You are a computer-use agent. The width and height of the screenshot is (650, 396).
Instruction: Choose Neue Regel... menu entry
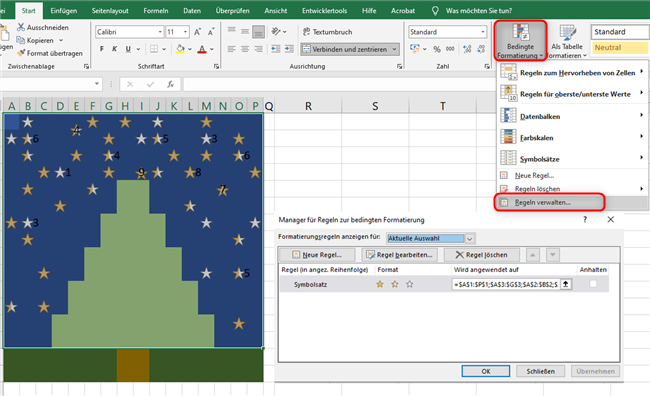point(572,175)
